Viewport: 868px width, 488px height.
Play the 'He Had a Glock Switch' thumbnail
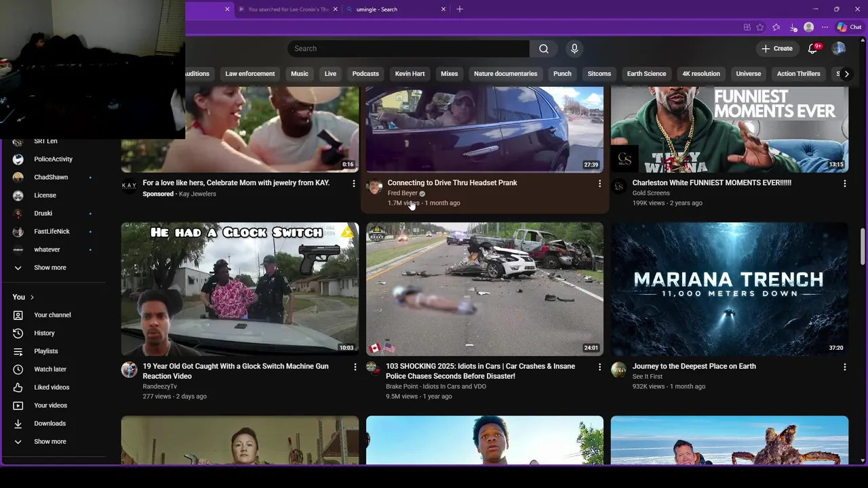240,289
